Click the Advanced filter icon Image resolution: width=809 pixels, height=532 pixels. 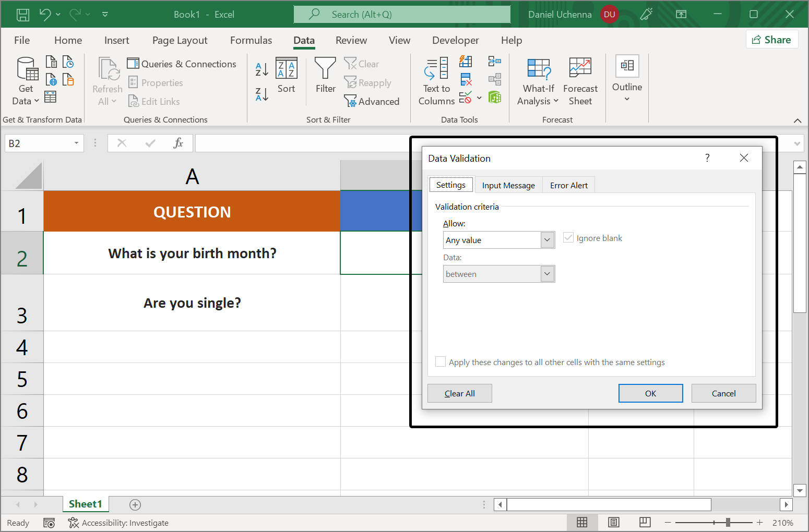[372, 101]
